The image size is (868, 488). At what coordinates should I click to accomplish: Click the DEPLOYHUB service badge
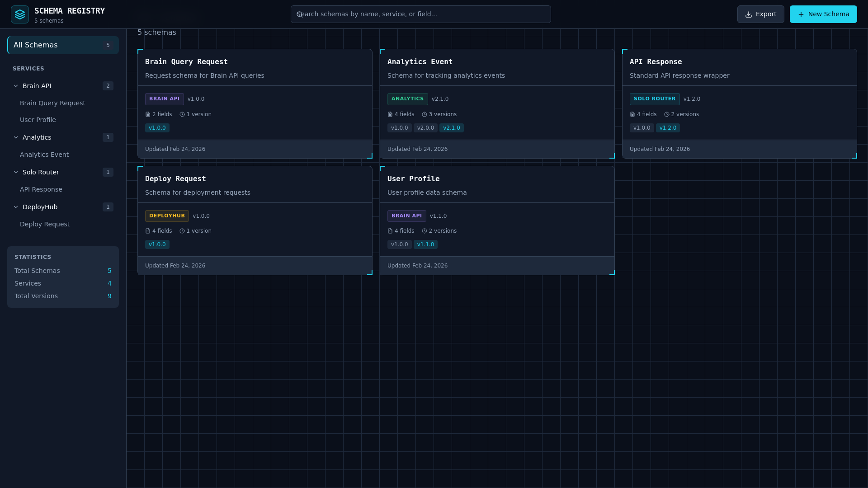pyautogui.click(x=167, y=216)
